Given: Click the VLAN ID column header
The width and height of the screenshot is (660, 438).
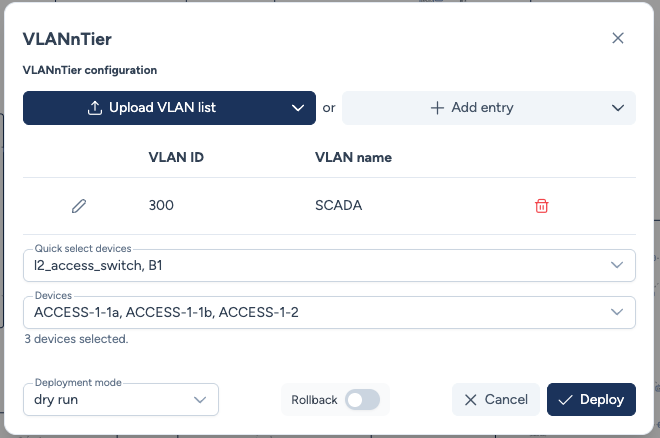Looking at the screenshot, I should pyautogui.click(x=176, y=157).
